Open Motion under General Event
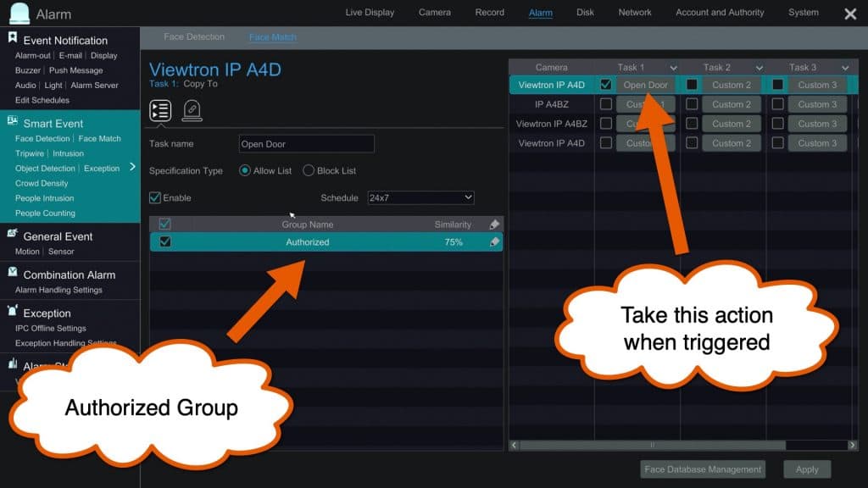 point(27,251)
